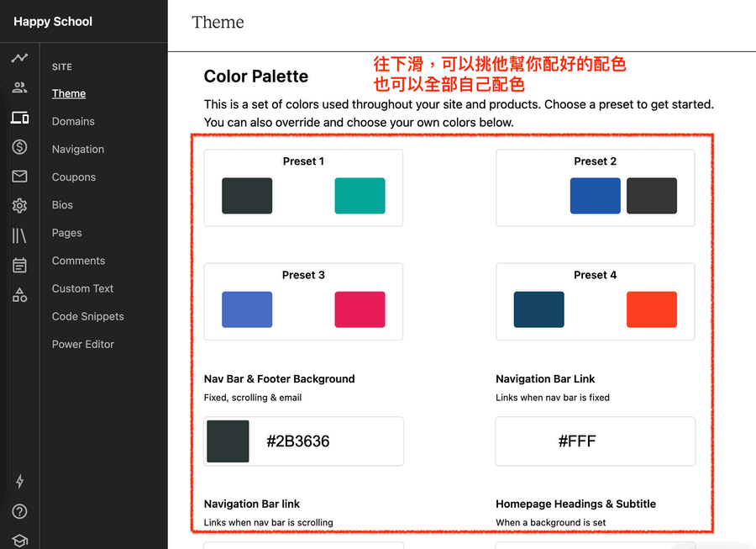Open Sales via the dollar sign icon
The image size is (756, 549).
(19, 147)
